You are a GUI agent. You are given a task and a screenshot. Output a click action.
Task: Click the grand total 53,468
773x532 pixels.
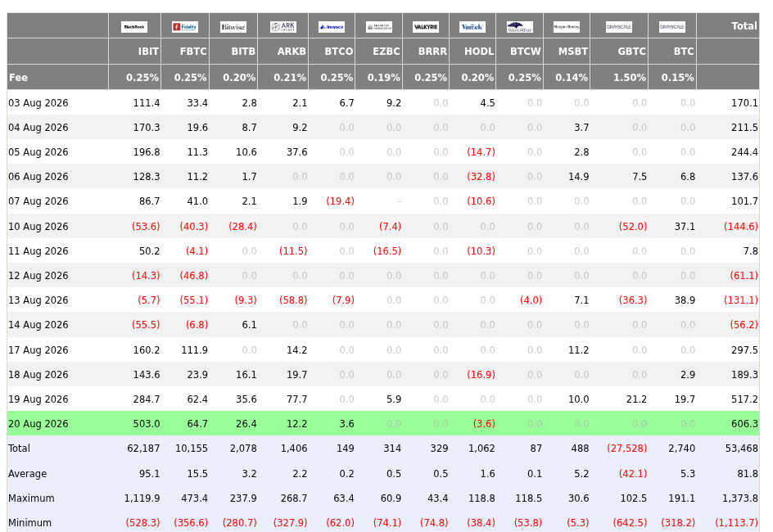point(741,449)
